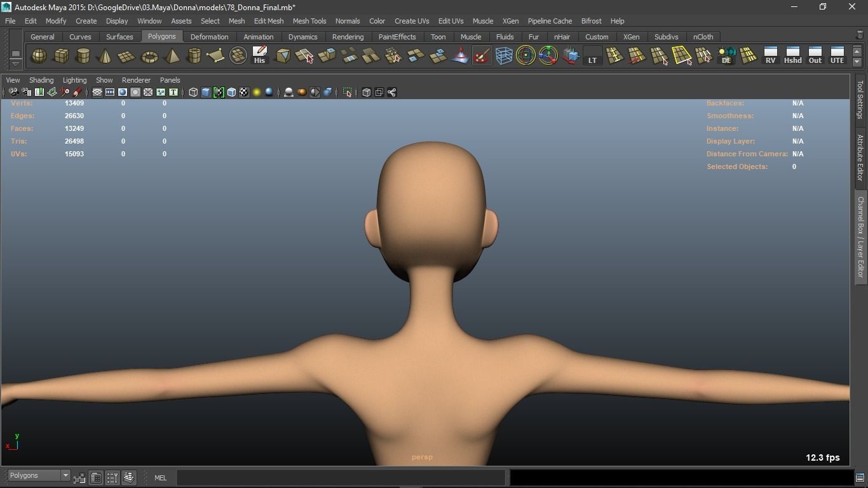Click the Sculpt Geometry paint brush shelf icon
The image size is (868, 488).
click(x=482, y=56)
